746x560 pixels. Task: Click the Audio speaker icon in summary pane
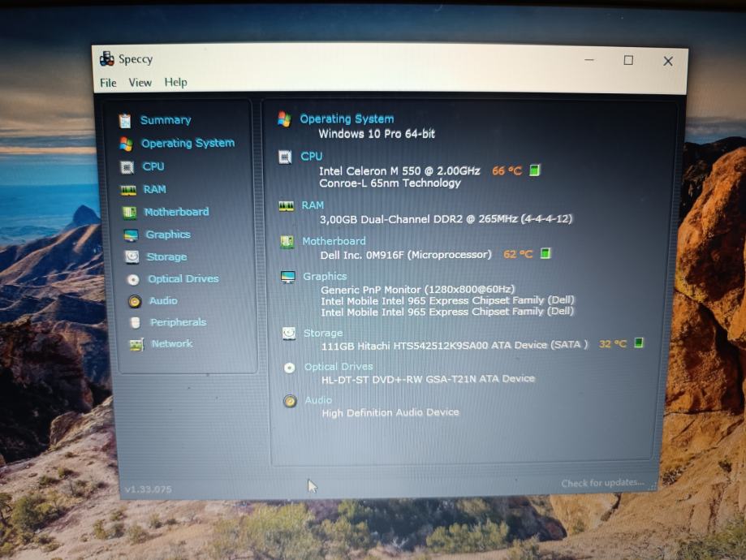coord(291,401)
